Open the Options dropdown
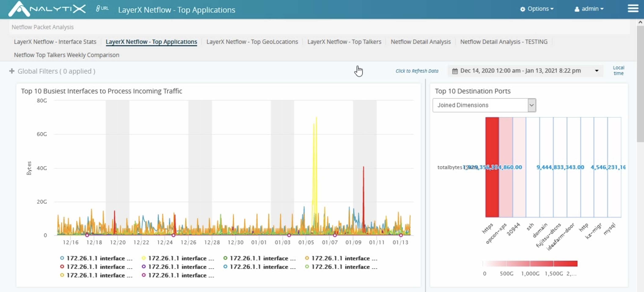The height and width of the screenshot is (292, 644). point(538,9)
